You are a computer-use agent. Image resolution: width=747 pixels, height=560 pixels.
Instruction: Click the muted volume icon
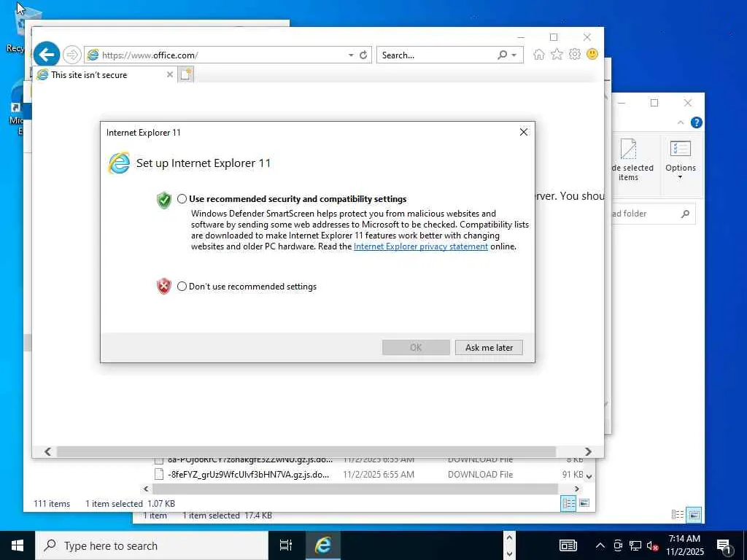652,545
